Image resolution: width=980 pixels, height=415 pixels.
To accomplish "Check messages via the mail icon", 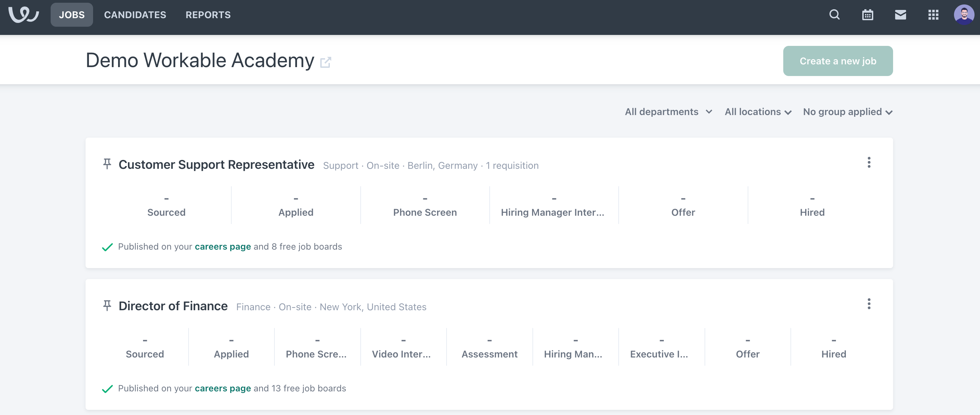I will [901, 14].
